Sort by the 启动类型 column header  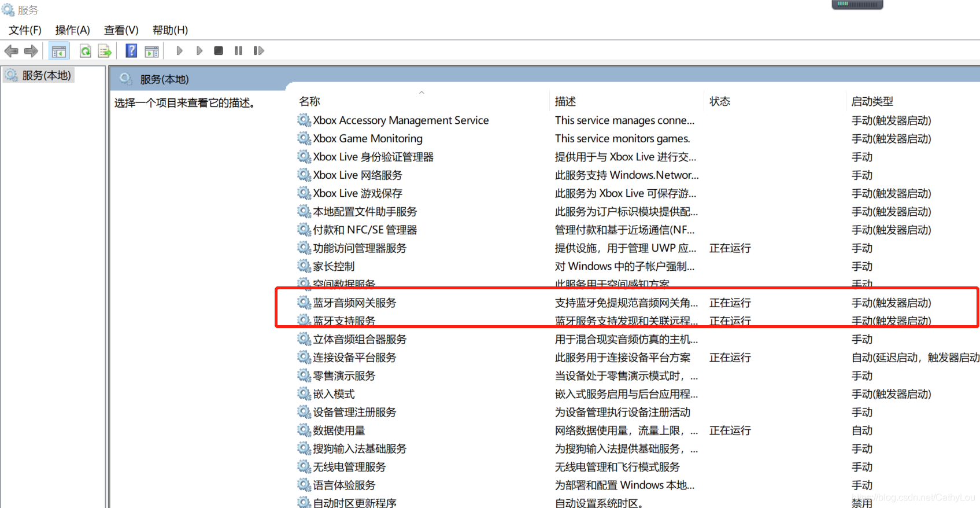tap(872, 101)
